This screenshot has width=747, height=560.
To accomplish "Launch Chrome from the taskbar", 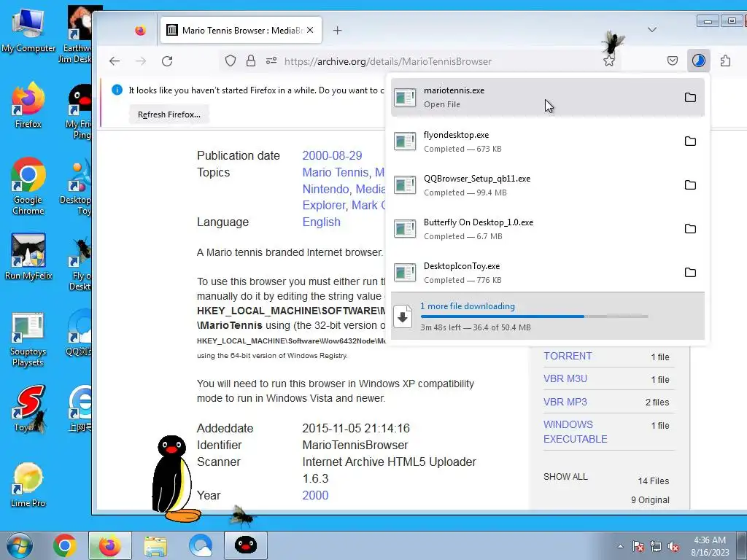I will coord(65,545).
